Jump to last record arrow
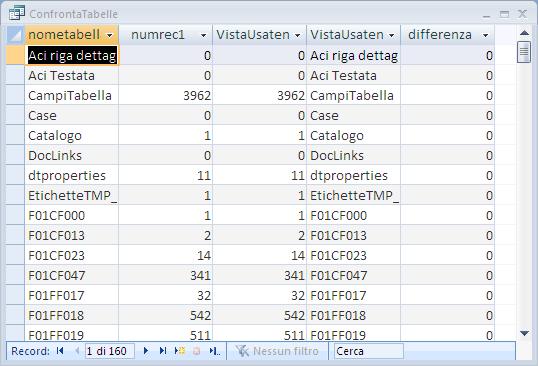 pyautogui.click(x=163, y=351)
